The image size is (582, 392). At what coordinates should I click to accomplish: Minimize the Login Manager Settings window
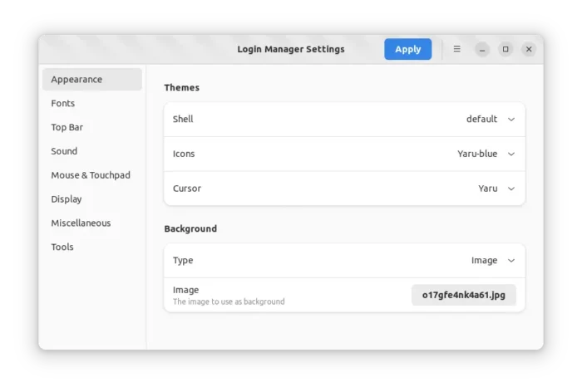tap(481, 49)
